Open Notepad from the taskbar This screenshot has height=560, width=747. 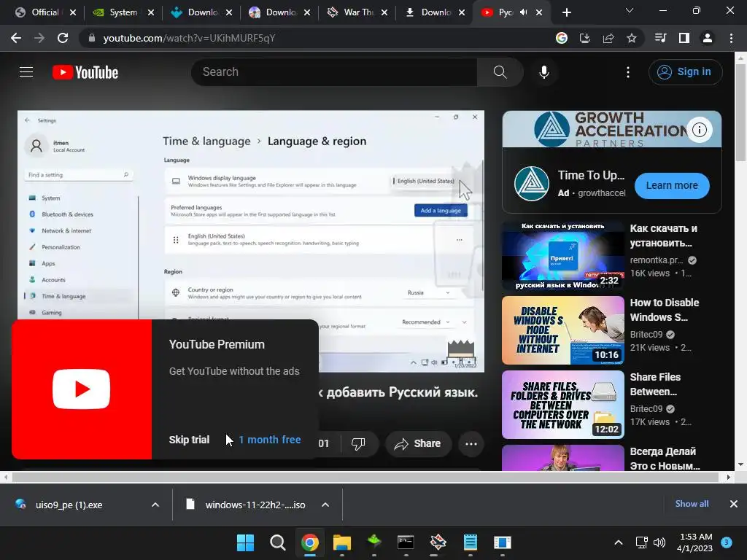tap(471, 542)
